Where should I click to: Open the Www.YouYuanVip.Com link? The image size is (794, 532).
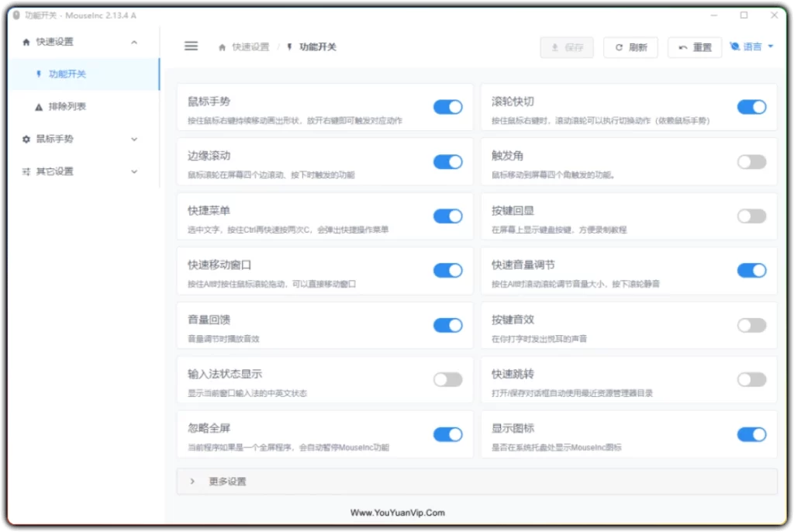[398, 513]
